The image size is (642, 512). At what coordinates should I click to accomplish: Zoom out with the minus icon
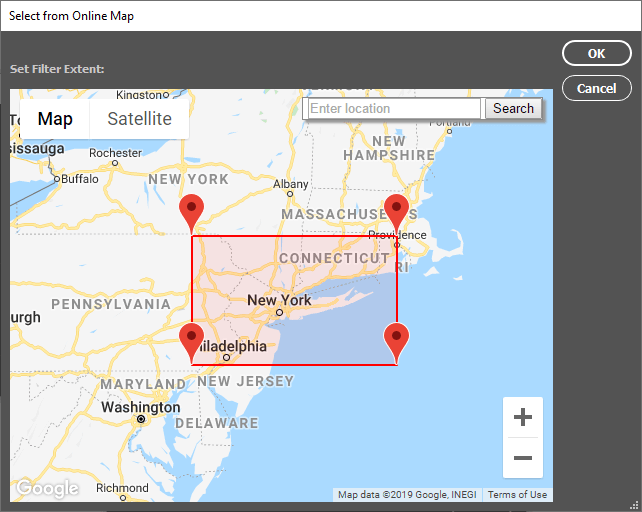click(x=523, y=458)
